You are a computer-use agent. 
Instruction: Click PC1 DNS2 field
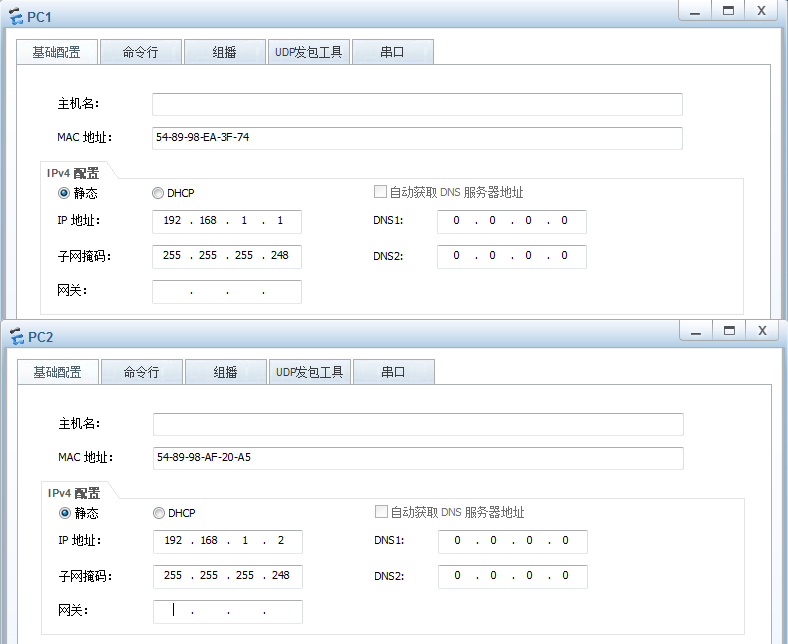click(512, 256)
